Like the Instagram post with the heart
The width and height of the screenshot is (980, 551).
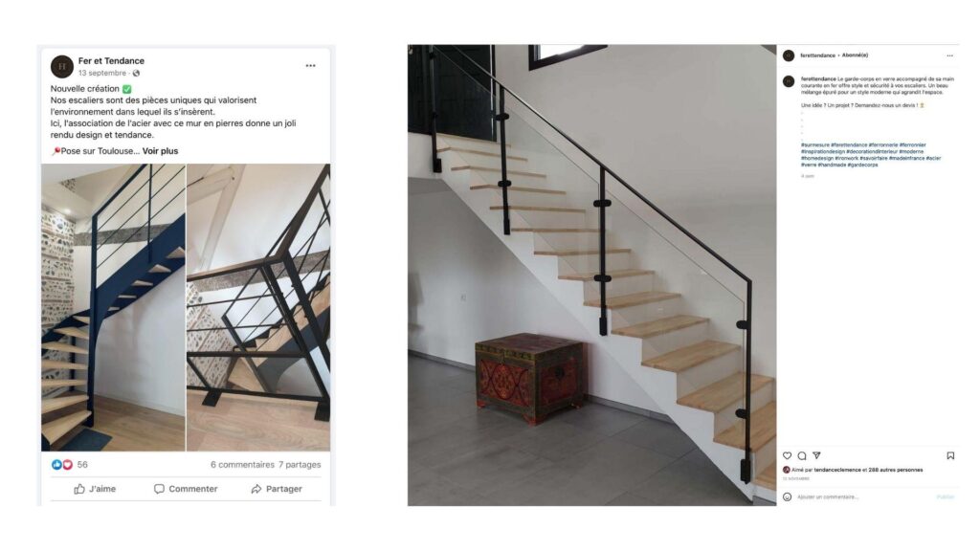click(x=788, y=456)
